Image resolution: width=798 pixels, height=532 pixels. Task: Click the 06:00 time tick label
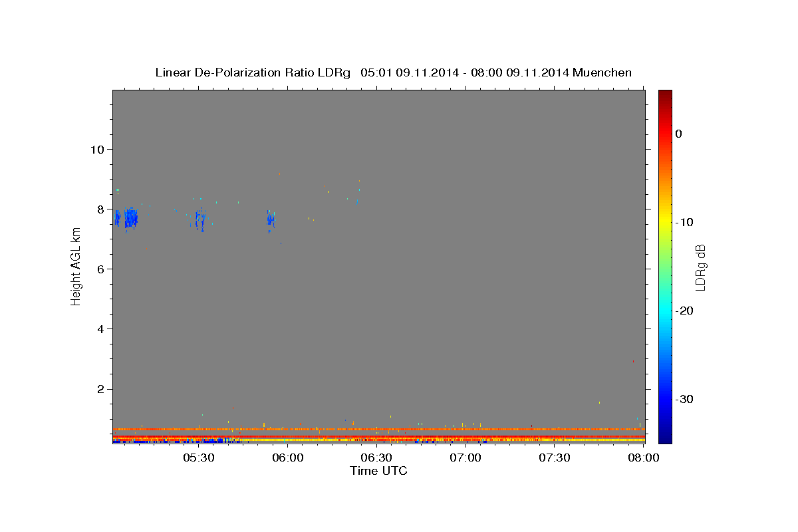287,458
